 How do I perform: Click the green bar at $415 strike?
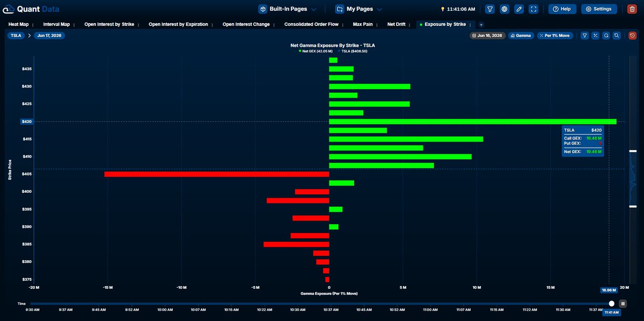pyautogui.click(x=406, y=139)
